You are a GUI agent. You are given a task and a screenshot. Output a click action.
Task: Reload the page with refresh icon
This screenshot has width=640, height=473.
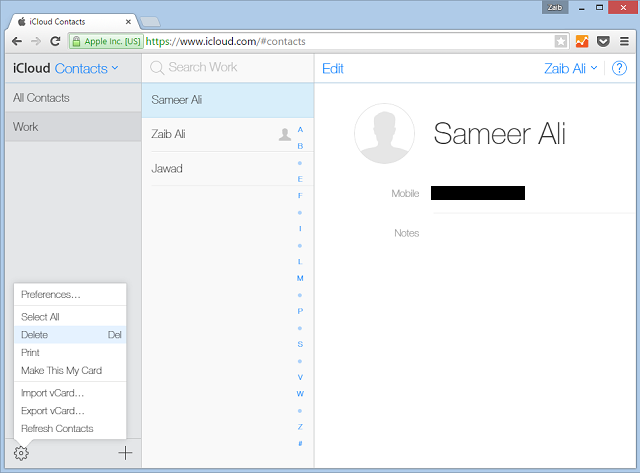55,41
